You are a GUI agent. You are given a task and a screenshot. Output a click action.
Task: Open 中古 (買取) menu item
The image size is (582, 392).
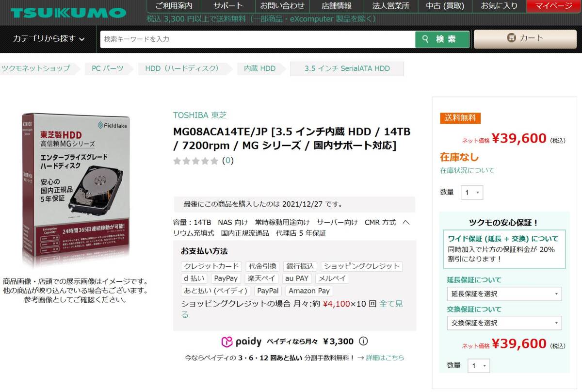click(x=445, y=6)
